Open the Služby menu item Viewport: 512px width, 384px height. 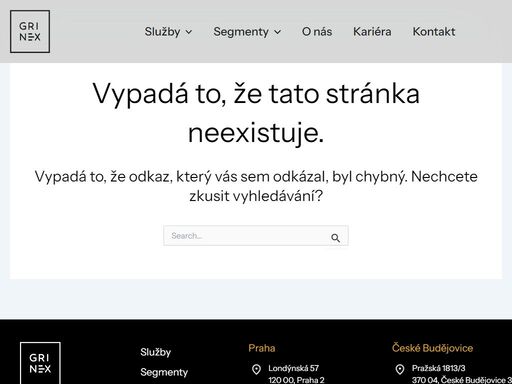pos(162,32)
